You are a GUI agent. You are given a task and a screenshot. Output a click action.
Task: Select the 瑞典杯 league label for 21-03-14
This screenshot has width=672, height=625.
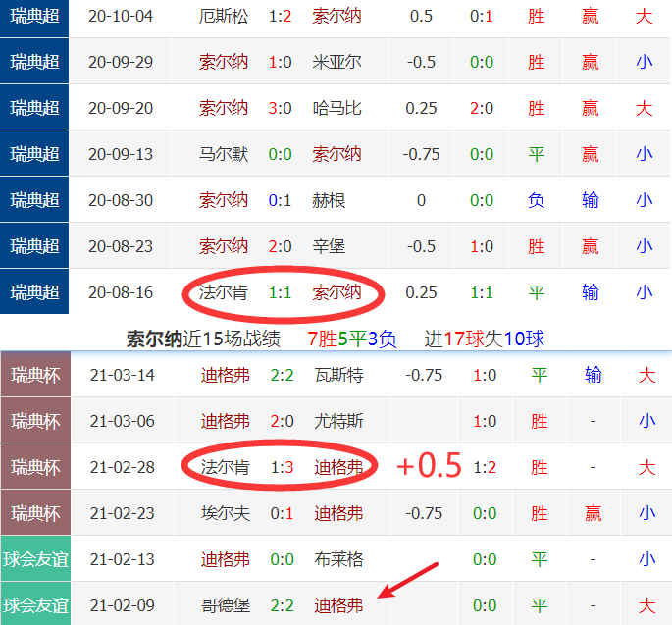[35, 375]
